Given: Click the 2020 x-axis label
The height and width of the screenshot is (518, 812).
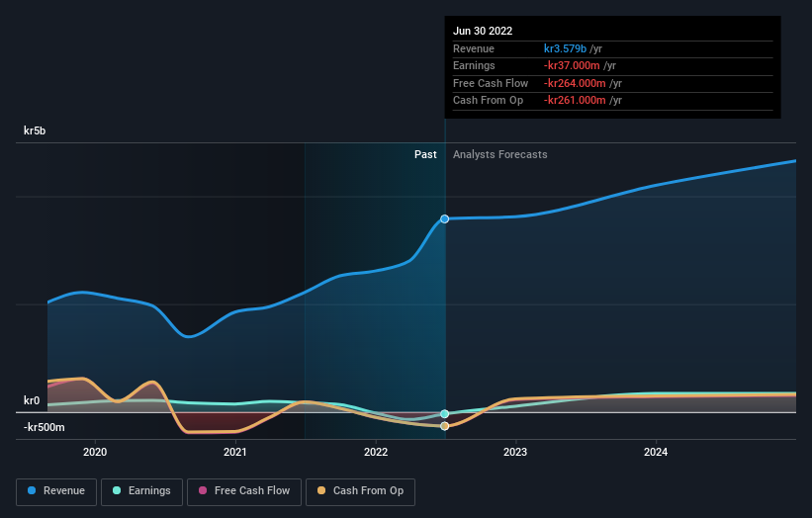Looking at the screenshot, I should [95, 452].
